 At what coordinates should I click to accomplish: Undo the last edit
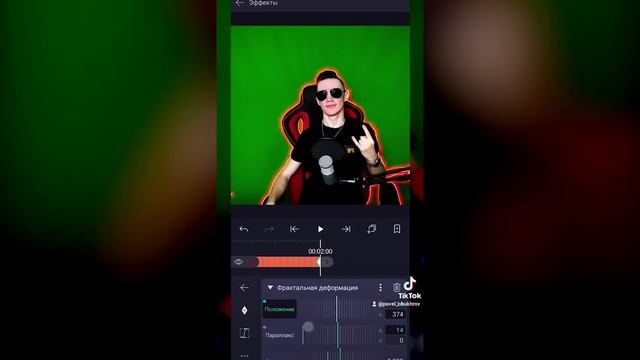244,229
